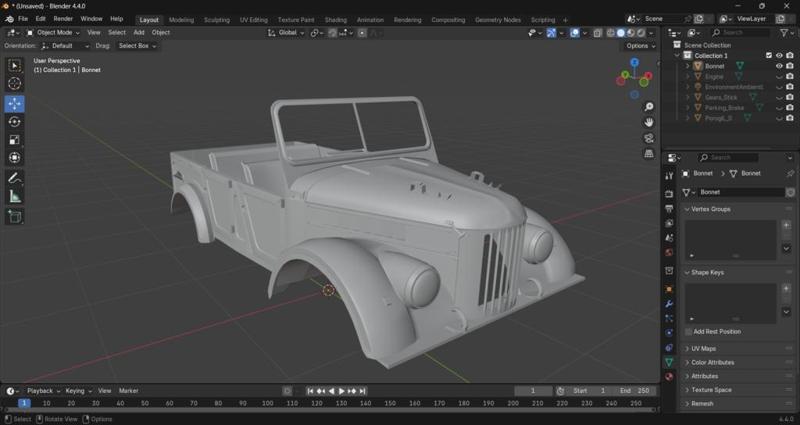Open the Physics properties tab
This screenshot has width=800, height=425.
click(669, 333)
